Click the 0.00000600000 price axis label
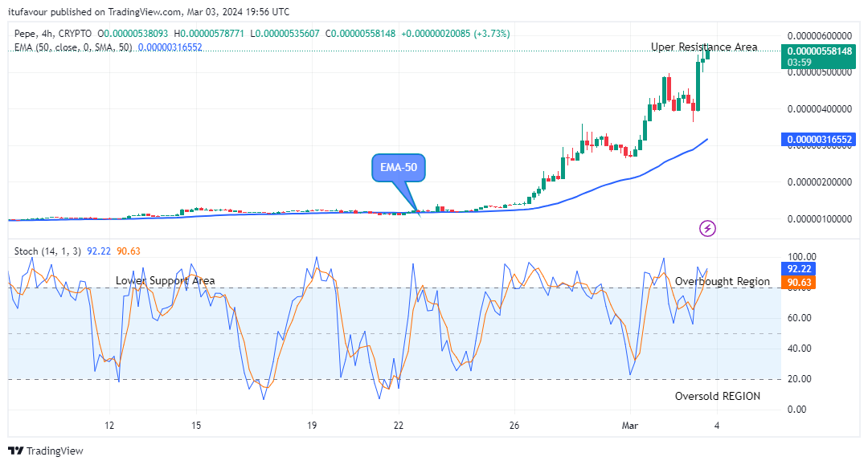The height and width of the screenshot is (465, 868). tap(820, 36)
